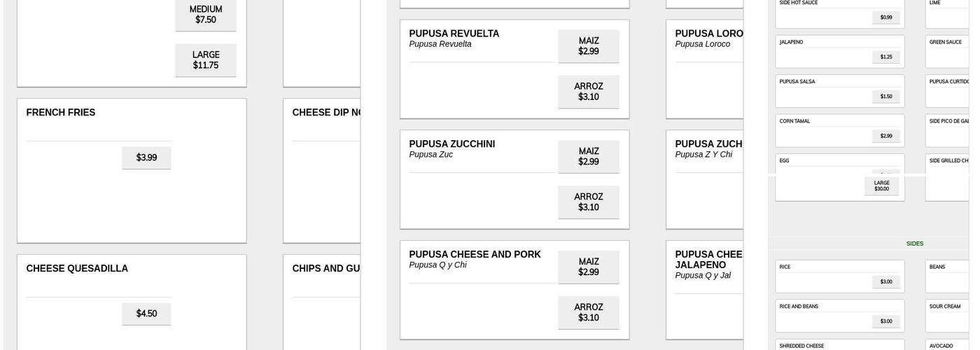Choose MAIZ for Pupusa Cheese and Pork

click(x=588, y=267)
